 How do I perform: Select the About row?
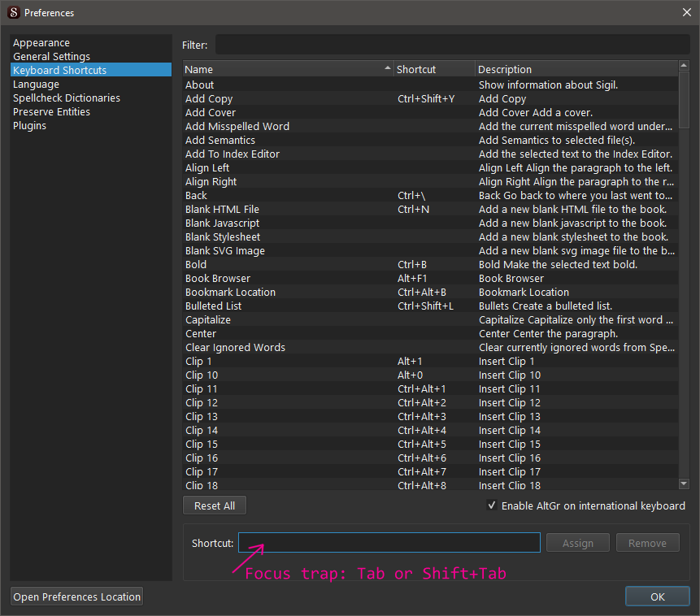(x=430, y=85)
